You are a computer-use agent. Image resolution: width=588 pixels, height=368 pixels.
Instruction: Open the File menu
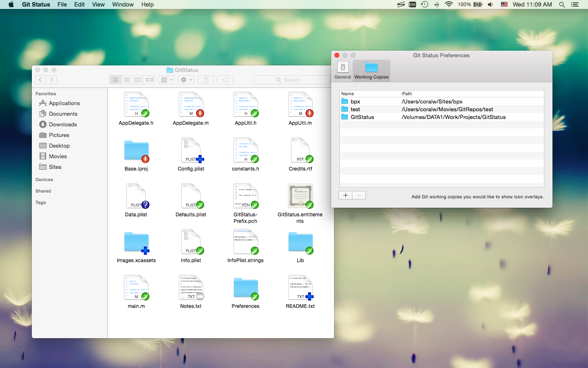(x=62, y=4)
